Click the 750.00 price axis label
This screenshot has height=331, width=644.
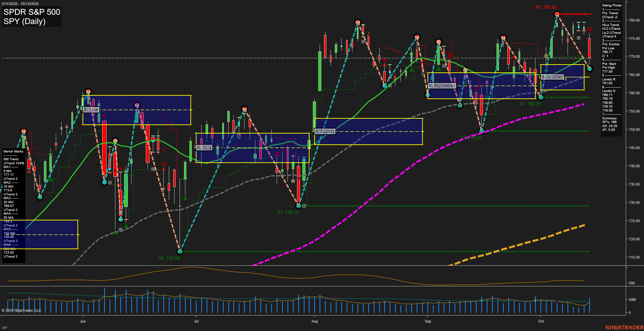[634, 129]
